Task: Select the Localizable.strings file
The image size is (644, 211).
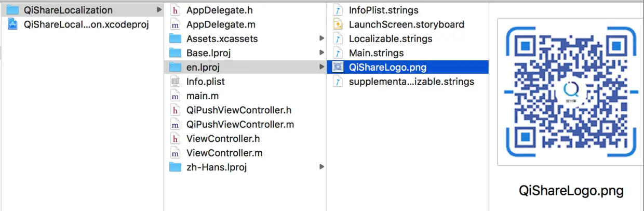Action: (x=391, y=39)
